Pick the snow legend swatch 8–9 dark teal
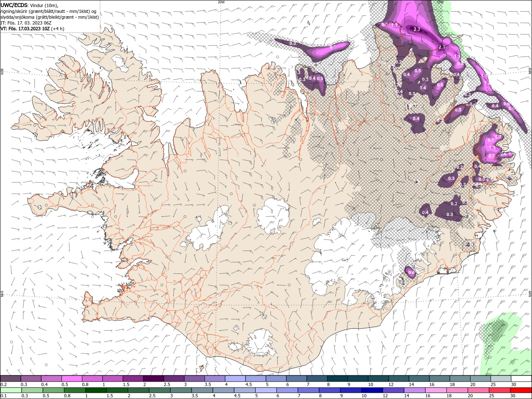532x399 pixels. 337,379
